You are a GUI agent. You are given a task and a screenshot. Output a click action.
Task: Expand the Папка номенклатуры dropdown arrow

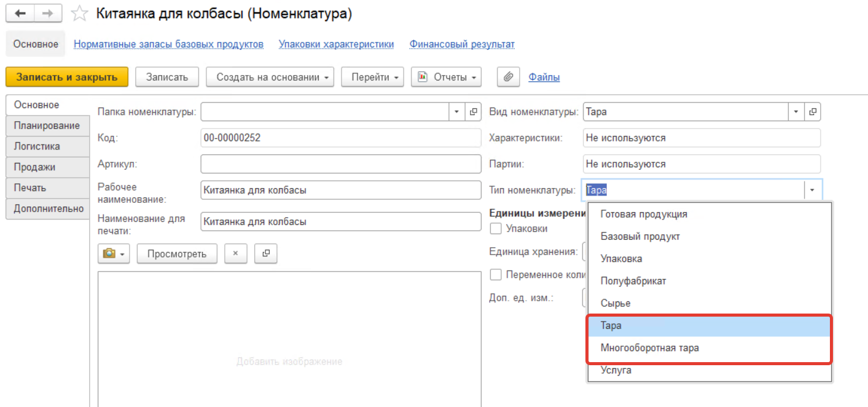pyautogui.click(x=457, y=112)
